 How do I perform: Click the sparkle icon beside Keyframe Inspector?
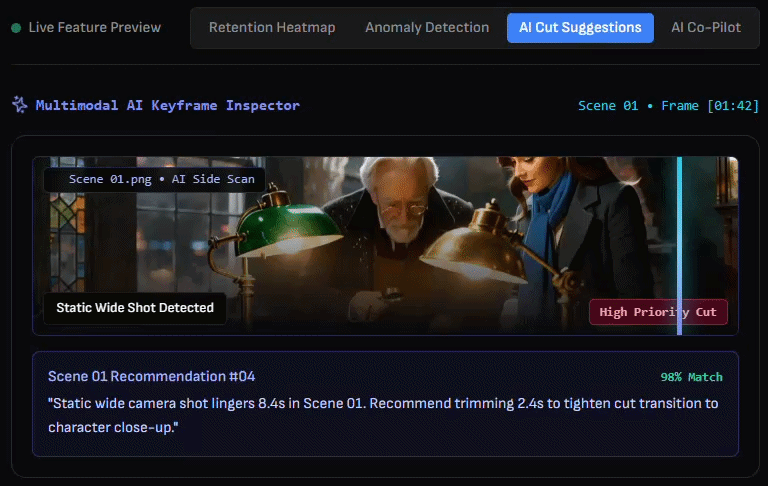coord(20,105)
